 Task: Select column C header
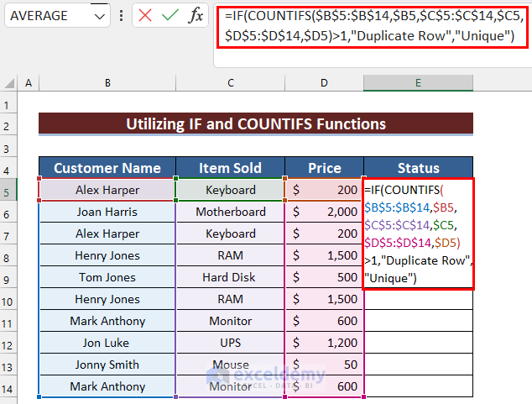click(x=230, y=82)
